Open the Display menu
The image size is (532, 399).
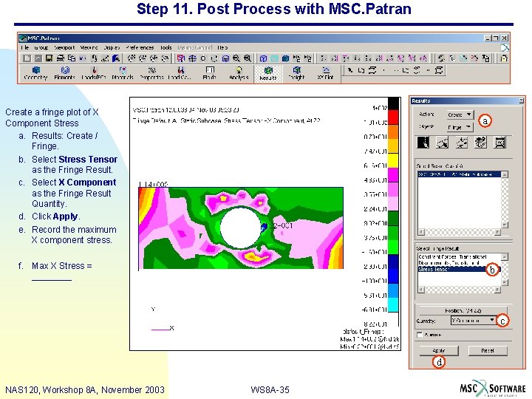(112, 47)
